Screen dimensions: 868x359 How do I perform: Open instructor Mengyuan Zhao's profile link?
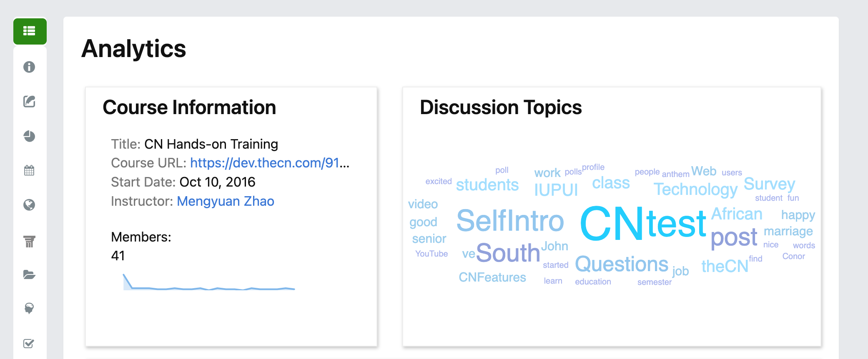point(226,201)
